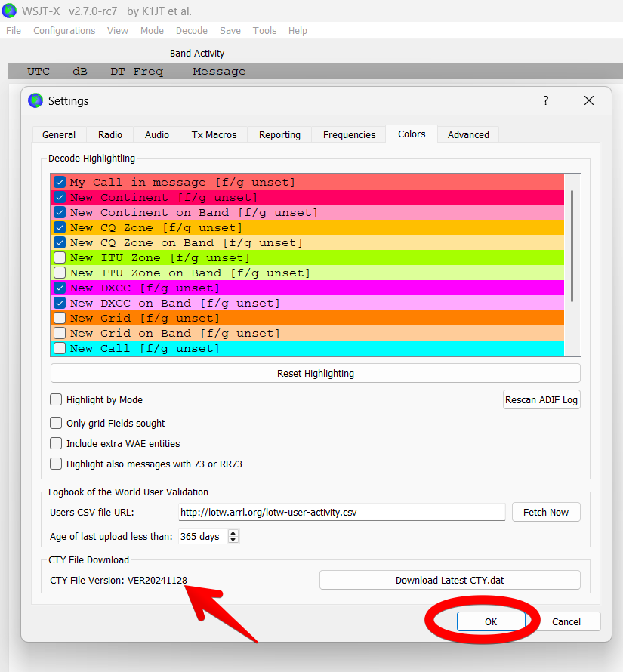The width and height of the screenshot is (623, 672).
Task: Click the highlighting list vertical scrollbar
Action: (x=572, y=246)
